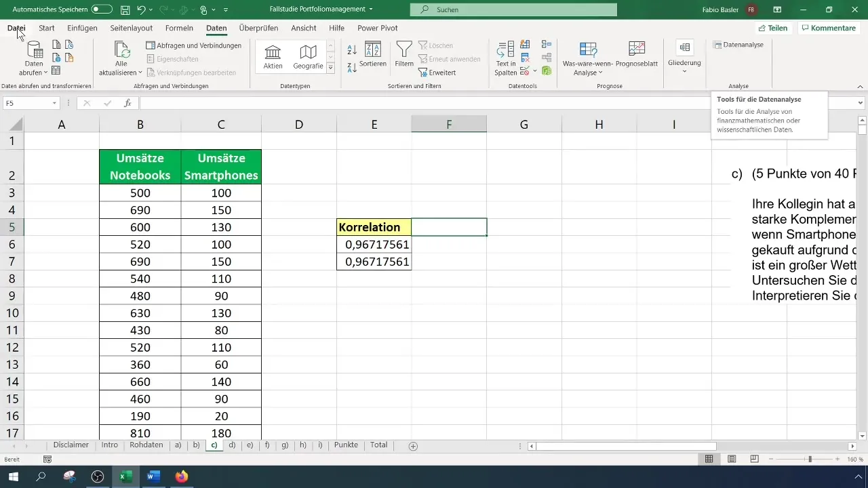The width and height of the screenshot is (868, 488).
Task: Switch to the Rohdaten sheet tab
Action: [x=146, y=445]
